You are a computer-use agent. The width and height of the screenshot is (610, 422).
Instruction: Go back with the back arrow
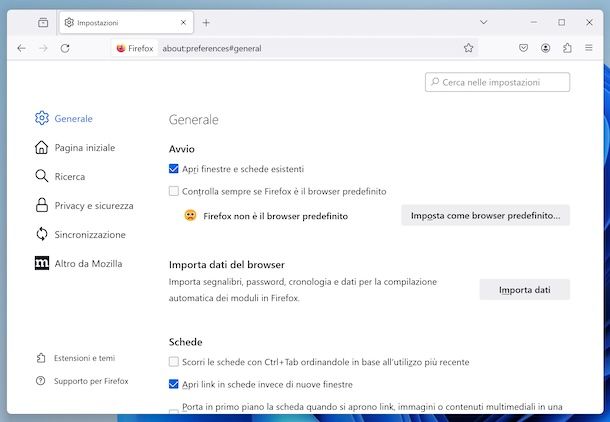click(21, 48)
